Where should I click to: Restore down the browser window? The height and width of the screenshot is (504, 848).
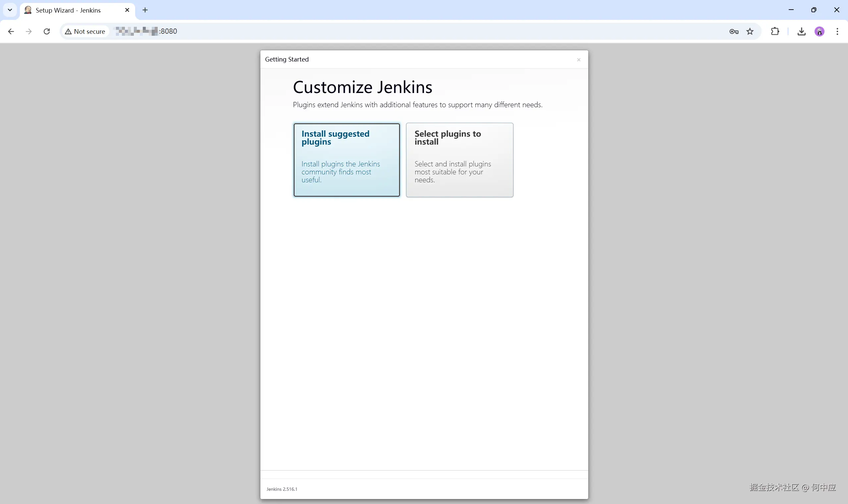click(814, 10)
